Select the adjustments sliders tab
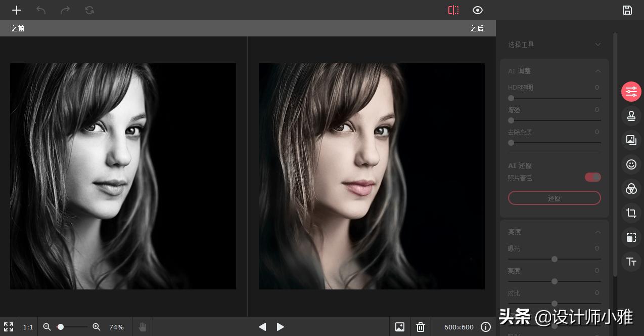Screen dimensions: 644x336 click(x=631, y=92)
